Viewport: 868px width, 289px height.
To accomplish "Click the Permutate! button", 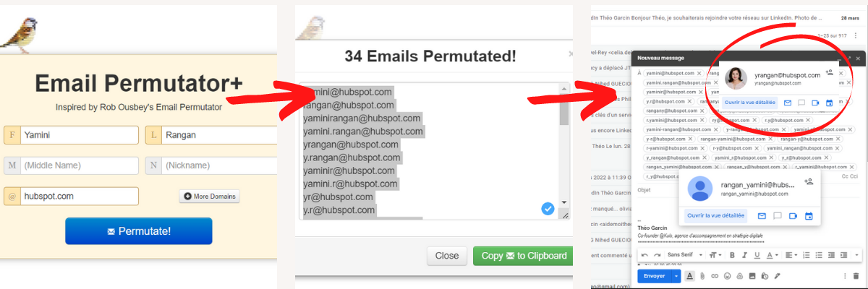I will (139, 231).
